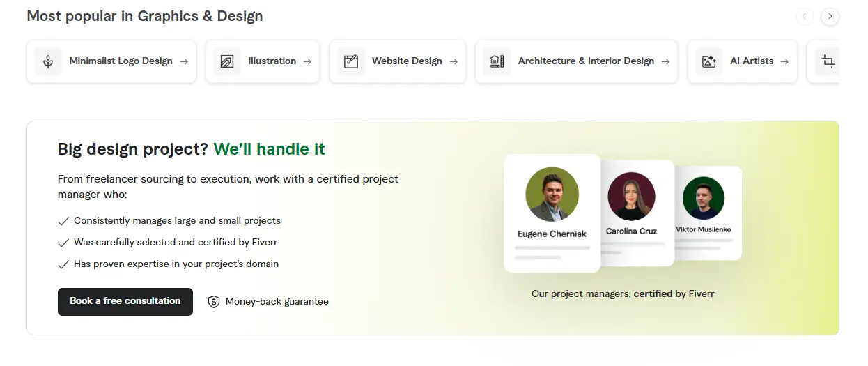Click the partially visible crop icon card

(x=823, y=61)
